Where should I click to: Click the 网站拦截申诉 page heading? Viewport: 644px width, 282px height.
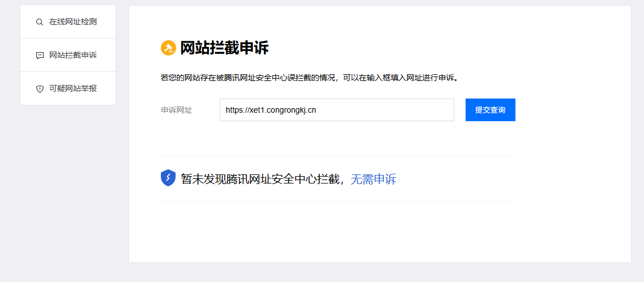224,48
